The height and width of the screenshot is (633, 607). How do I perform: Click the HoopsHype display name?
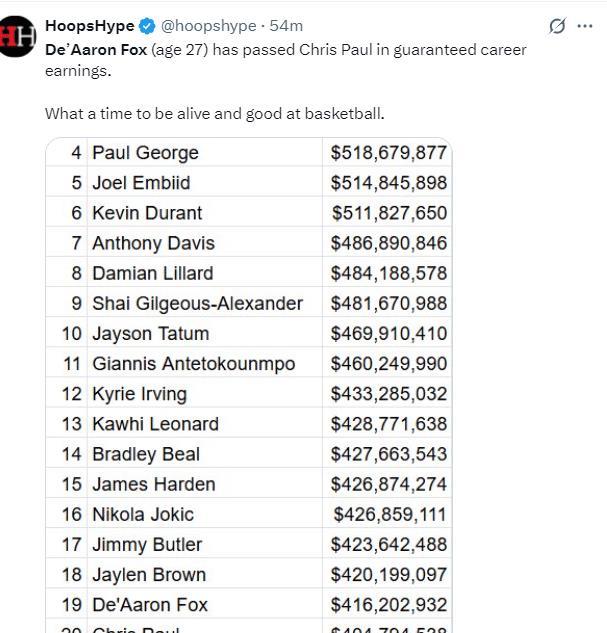point(90,26)
